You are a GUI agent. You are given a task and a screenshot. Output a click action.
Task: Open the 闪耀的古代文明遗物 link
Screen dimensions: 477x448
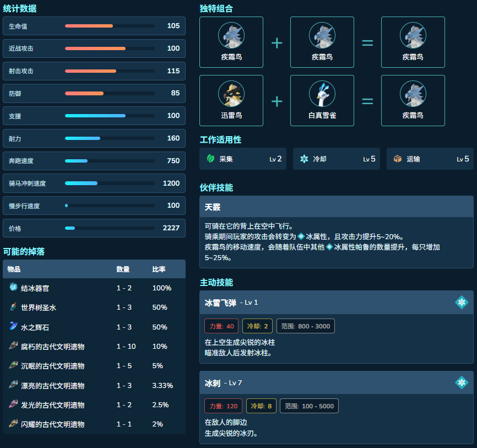click(53, 424)
